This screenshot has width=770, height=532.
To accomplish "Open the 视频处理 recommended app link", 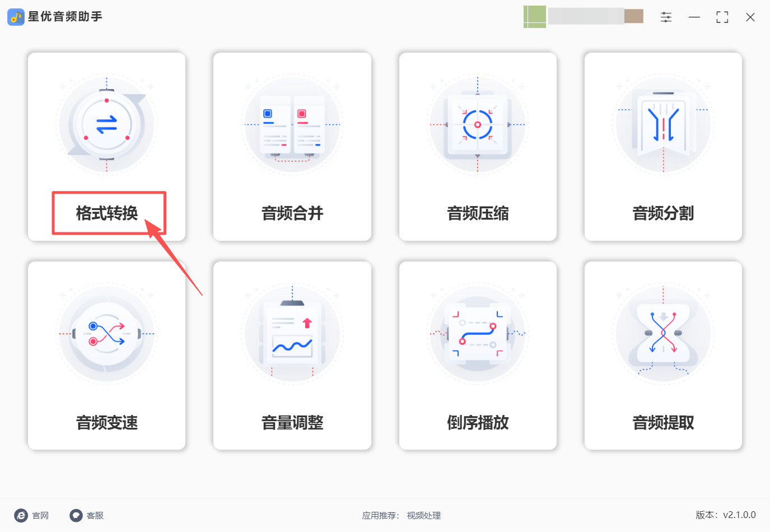I will point(424,516).
